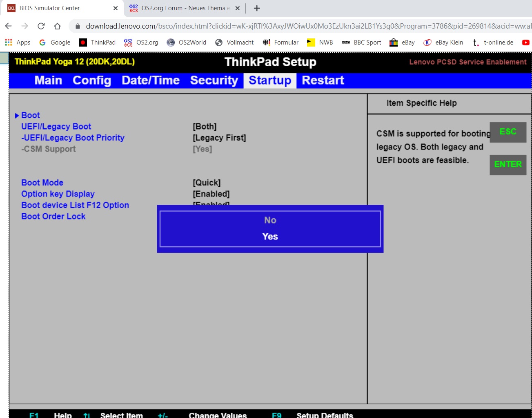The image size is (532, 418).
Task: Open the Restart BIOS tab
Action: [323, 80]
